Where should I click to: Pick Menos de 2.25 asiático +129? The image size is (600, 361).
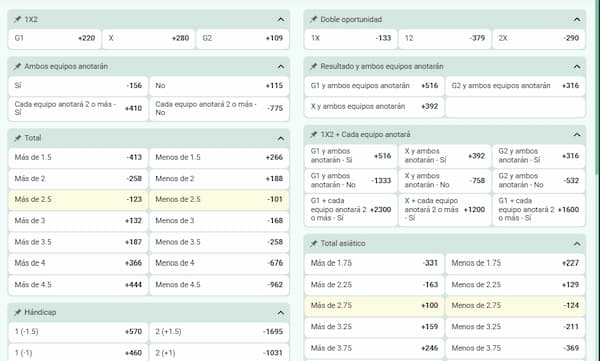click(515, 285)
